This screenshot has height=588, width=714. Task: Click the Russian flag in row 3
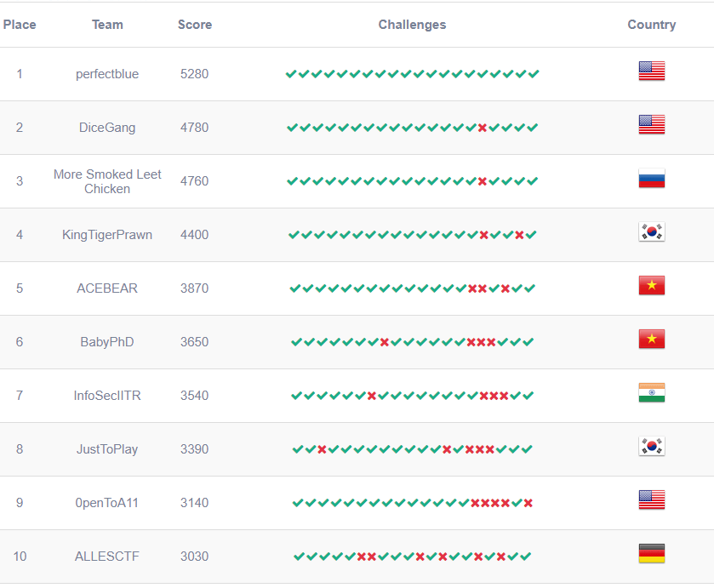651,179
